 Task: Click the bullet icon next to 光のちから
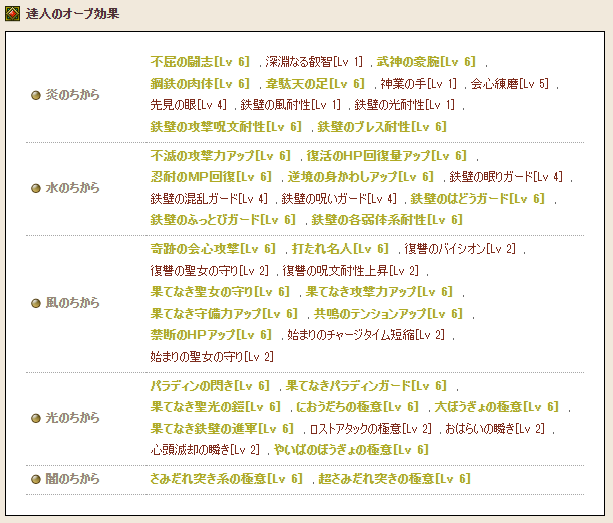(x=36, y=418)
